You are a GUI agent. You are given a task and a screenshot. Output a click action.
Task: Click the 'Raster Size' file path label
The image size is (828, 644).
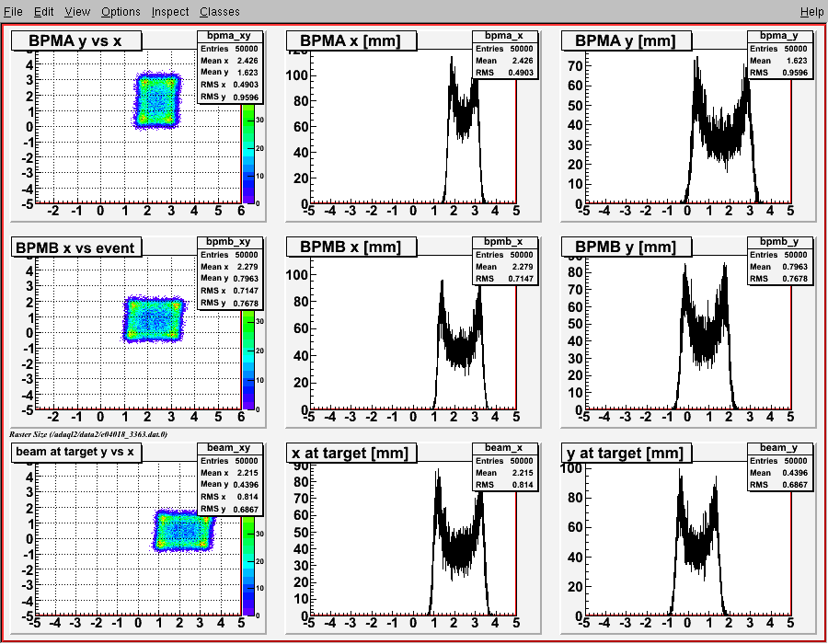[x=88, y=434]
